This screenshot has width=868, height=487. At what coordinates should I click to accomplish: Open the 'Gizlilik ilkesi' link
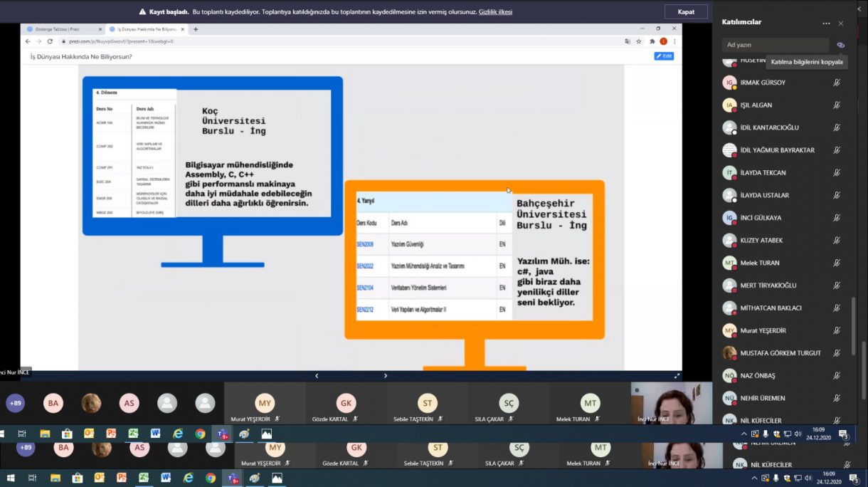pos(495,12)
